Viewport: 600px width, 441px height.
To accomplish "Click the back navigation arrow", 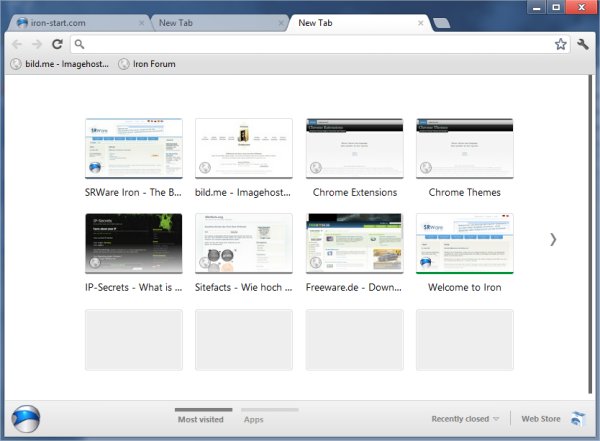I will click(x=17, y=44).
